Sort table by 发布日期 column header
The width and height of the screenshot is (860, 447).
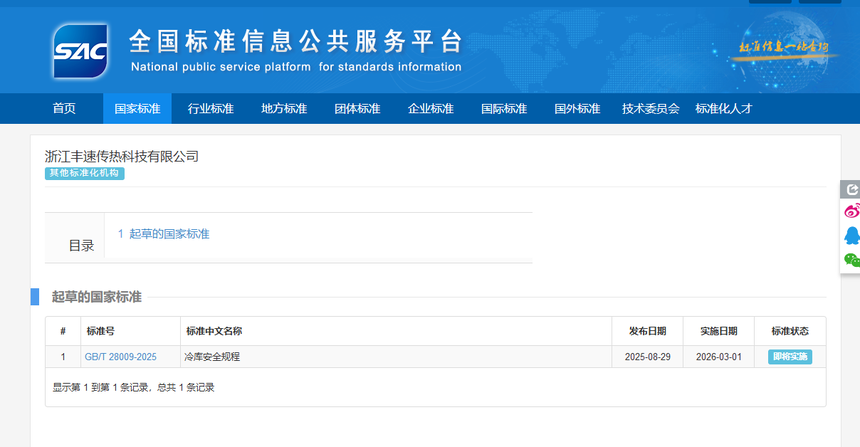tap(648, 331)
